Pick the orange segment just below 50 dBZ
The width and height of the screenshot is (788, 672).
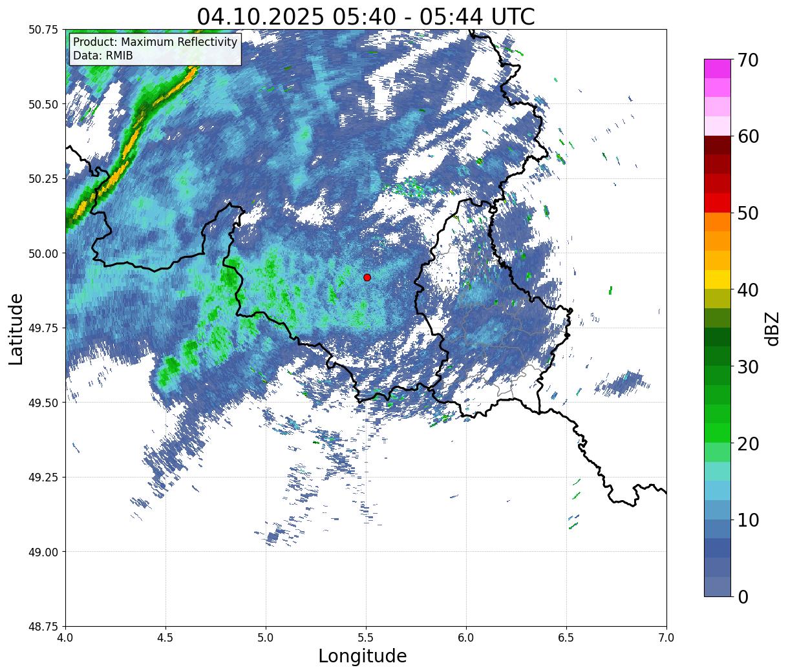tap(718, 222)
